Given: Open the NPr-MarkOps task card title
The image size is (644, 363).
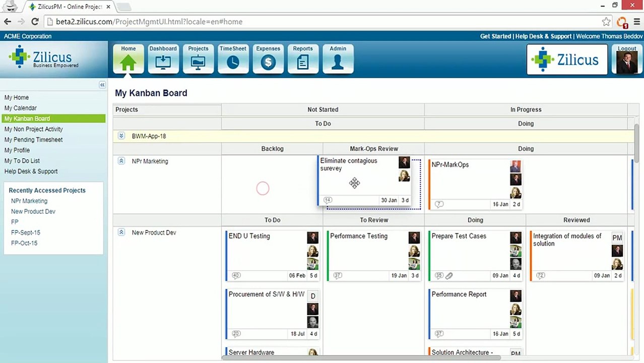Looking at the screenshot, I should coord(450,164).
